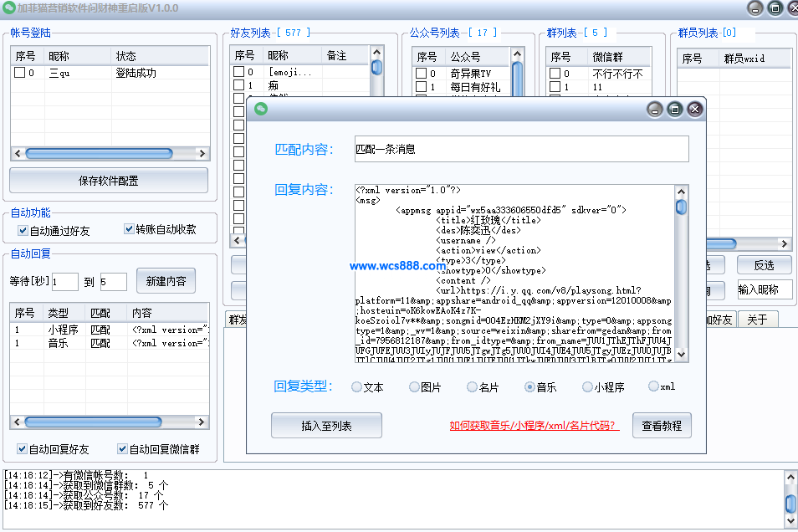Close the reply content dialog
798x532 pixels.
pyautogui.click(x=694, y=110)
